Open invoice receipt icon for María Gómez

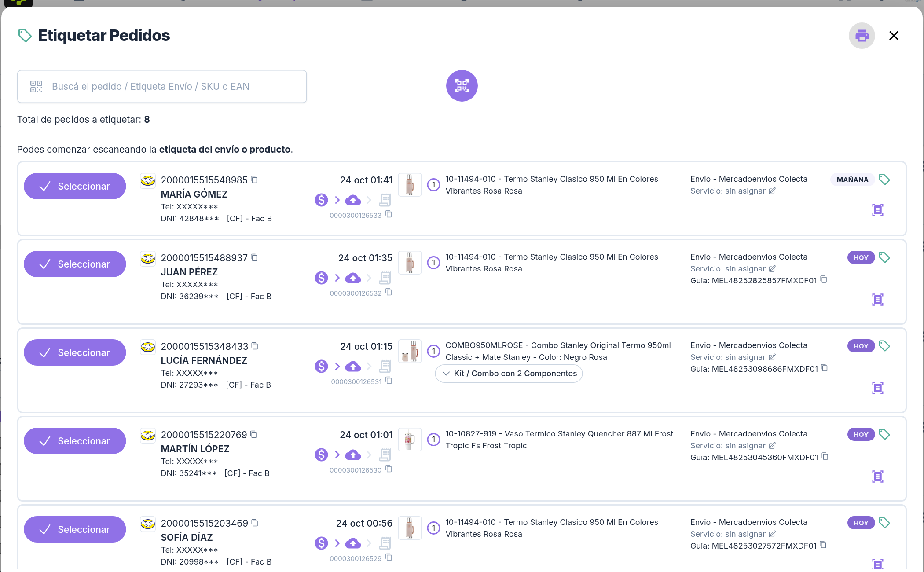coord(385,200)
